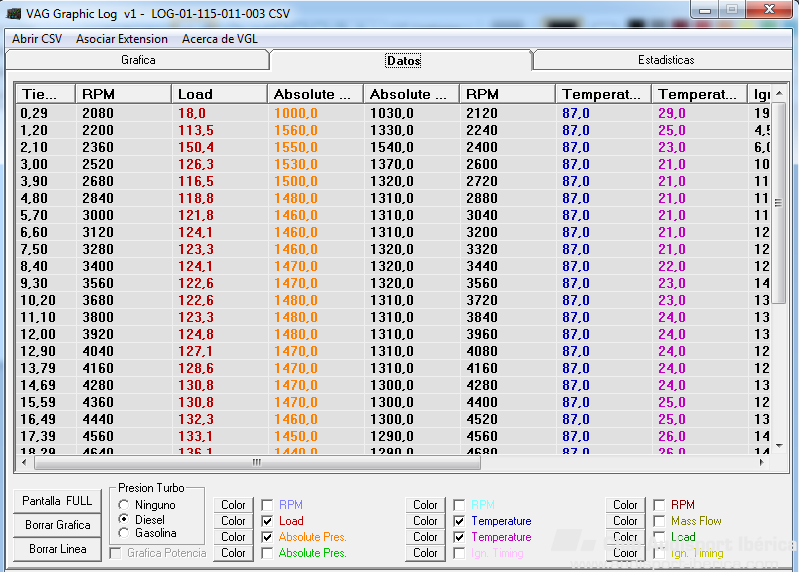799x572 pixels.
Task: Click the Borrar Grafica button
Action: pos(57,525)
